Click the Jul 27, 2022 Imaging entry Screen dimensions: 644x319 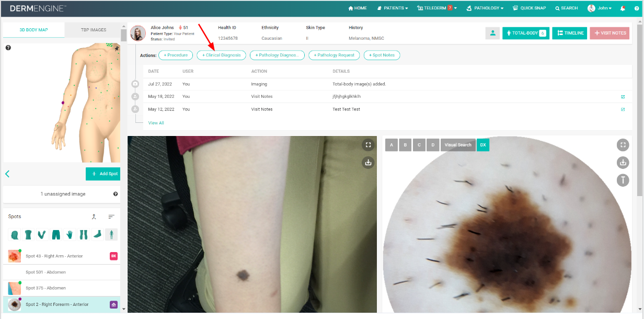(x=387, y=84)
